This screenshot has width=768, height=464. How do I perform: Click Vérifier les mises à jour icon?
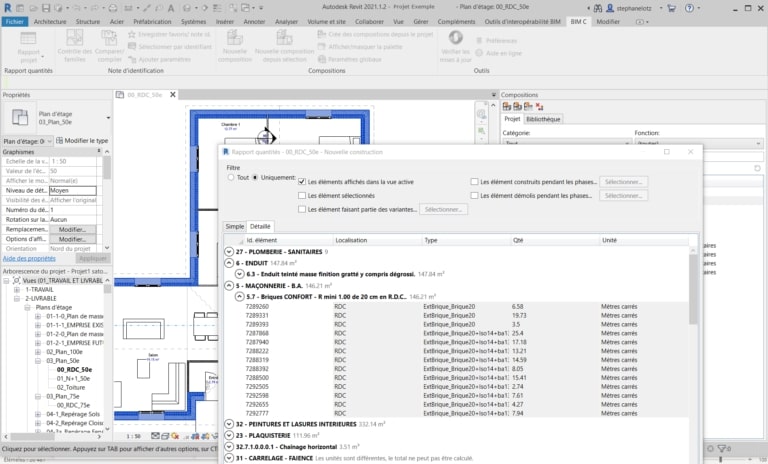tap(454, 38)
